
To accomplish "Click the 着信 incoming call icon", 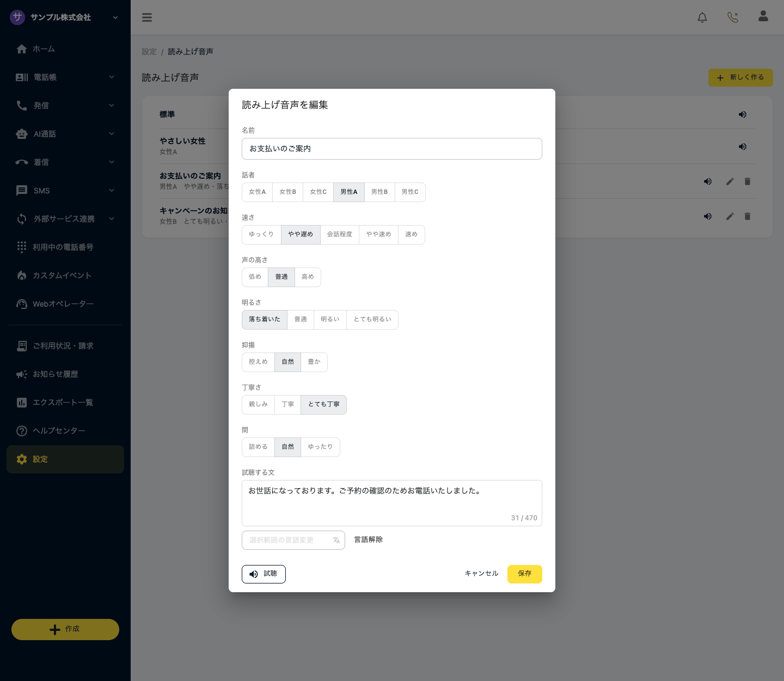I will [x=22, y=162].
